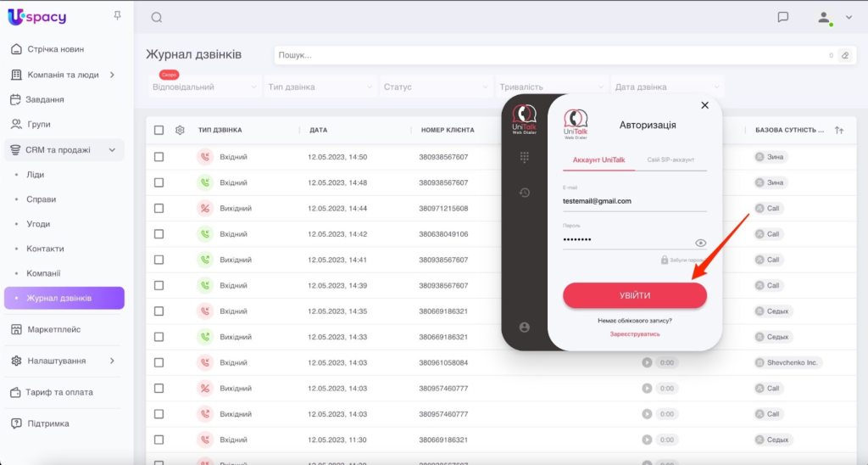This screenshot has height=465, width=868.
Task: Expand the user profile menu chevron
Action: (x=849, y=18)
